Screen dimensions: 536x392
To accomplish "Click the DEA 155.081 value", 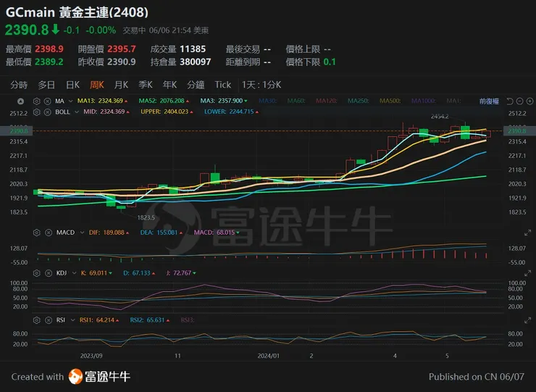I will tap(162, 233).
